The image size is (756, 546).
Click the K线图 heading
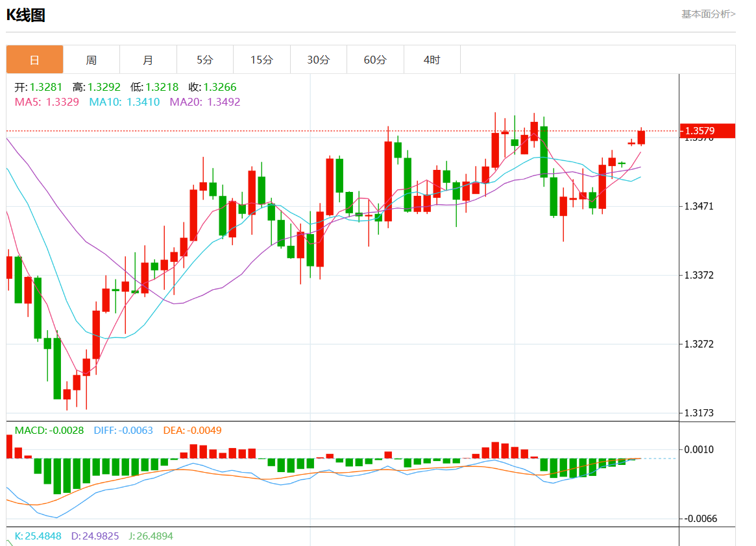point(26,16)
